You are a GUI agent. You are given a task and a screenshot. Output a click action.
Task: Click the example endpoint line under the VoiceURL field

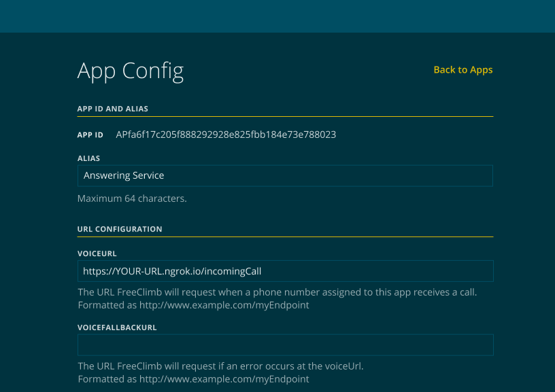[193, 305]
